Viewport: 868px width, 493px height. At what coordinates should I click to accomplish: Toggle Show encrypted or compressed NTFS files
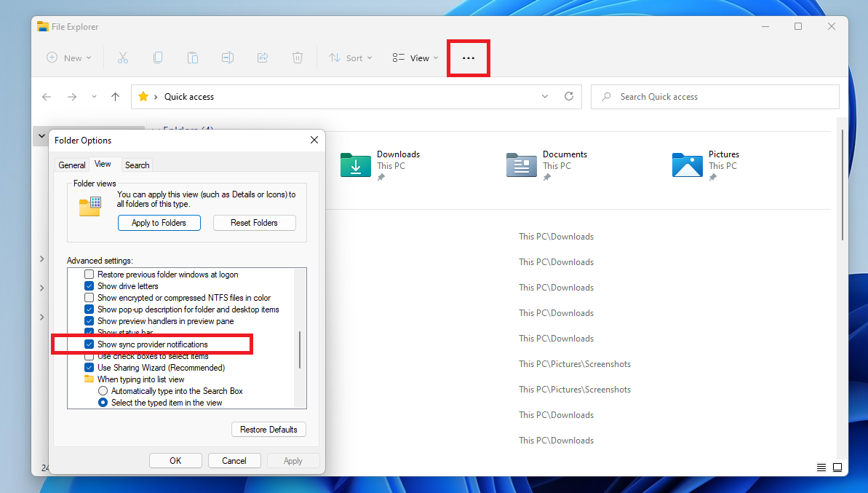click(89, 298)
